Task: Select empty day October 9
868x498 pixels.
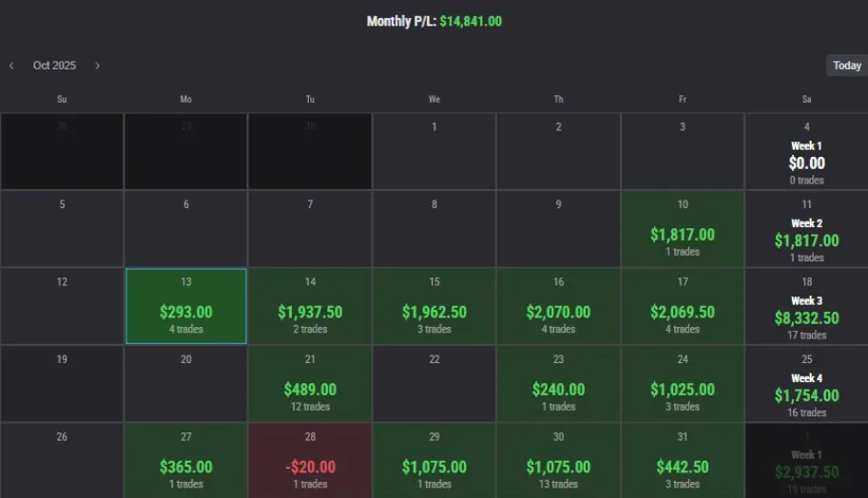Action: tap(559, 228)
